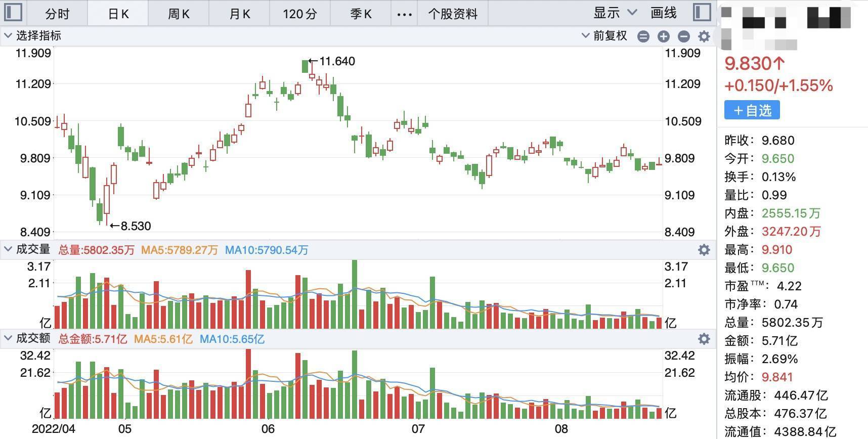
Task: Switch to the 周K weekly tab
Action: tap(179, 14)
